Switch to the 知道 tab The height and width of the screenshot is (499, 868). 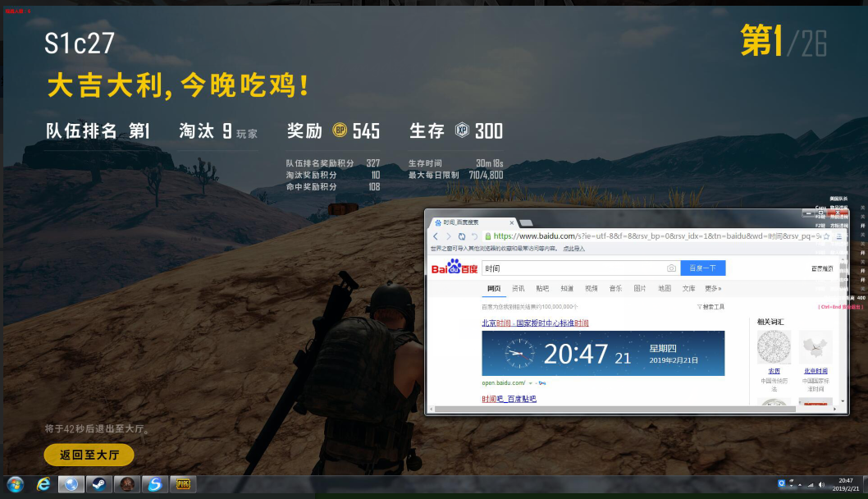567,289
